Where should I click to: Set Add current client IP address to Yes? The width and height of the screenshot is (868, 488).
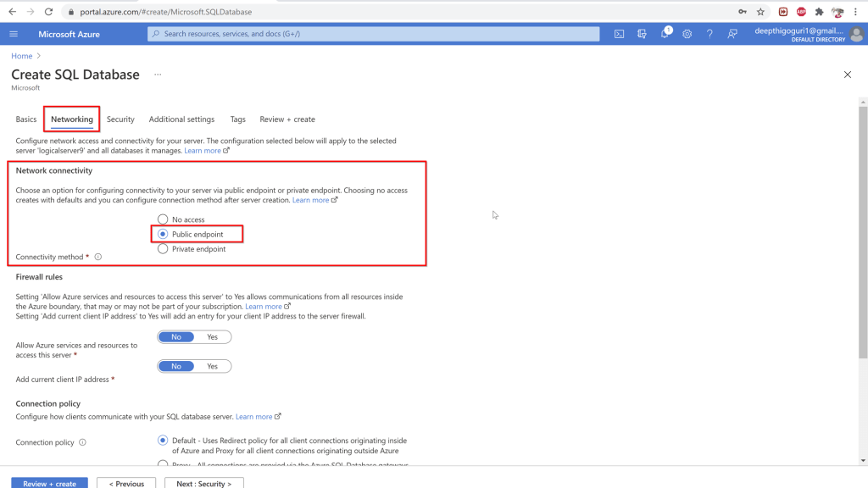point(212,367)
